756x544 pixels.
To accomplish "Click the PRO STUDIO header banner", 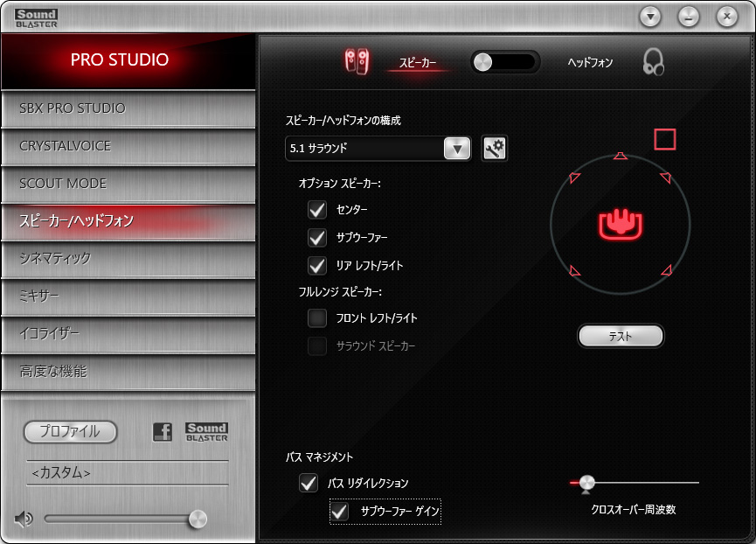I will tap(128, 61).
